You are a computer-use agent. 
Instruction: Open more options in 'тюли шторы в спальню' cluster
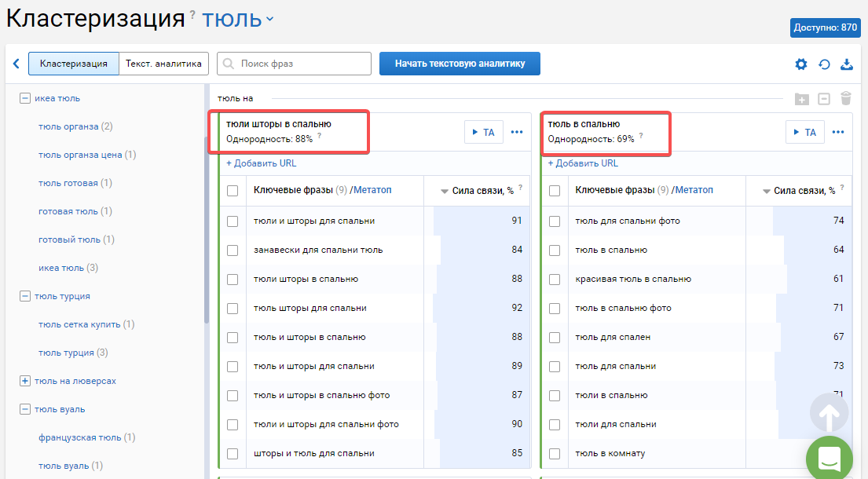click(517, 132)
